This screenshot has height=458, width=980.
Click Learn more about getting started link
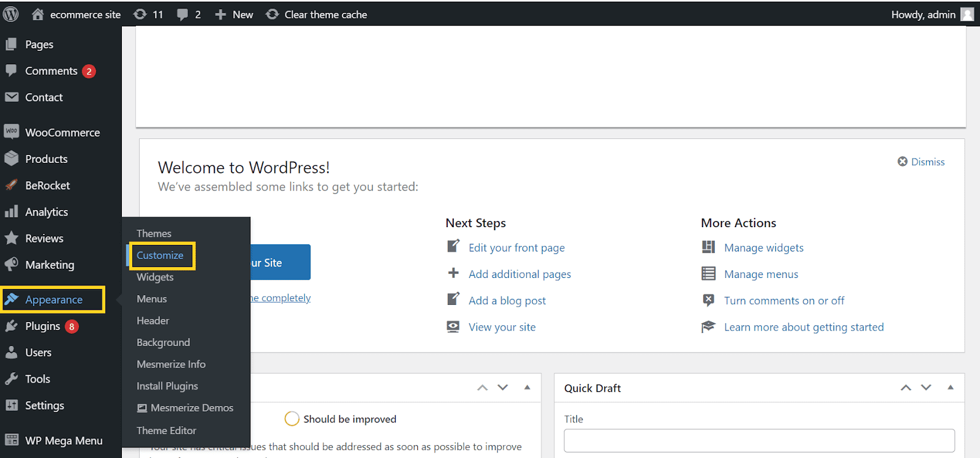coord(804,327)
